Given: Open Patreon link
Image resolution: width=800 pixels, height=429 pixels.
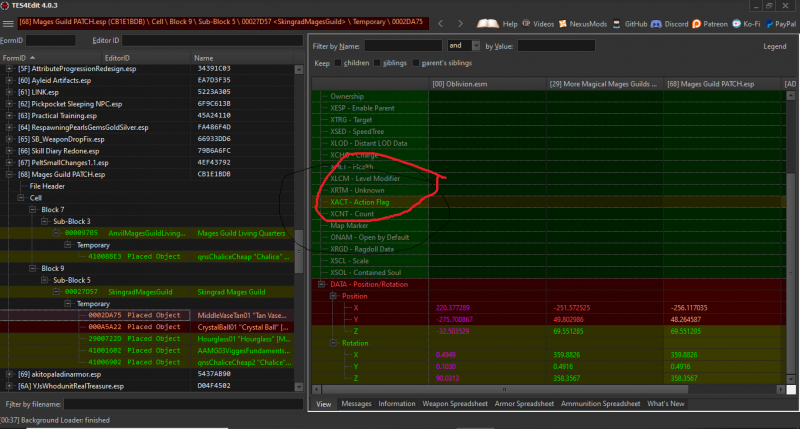Looking at the screenshot, I should click(710, 23).
